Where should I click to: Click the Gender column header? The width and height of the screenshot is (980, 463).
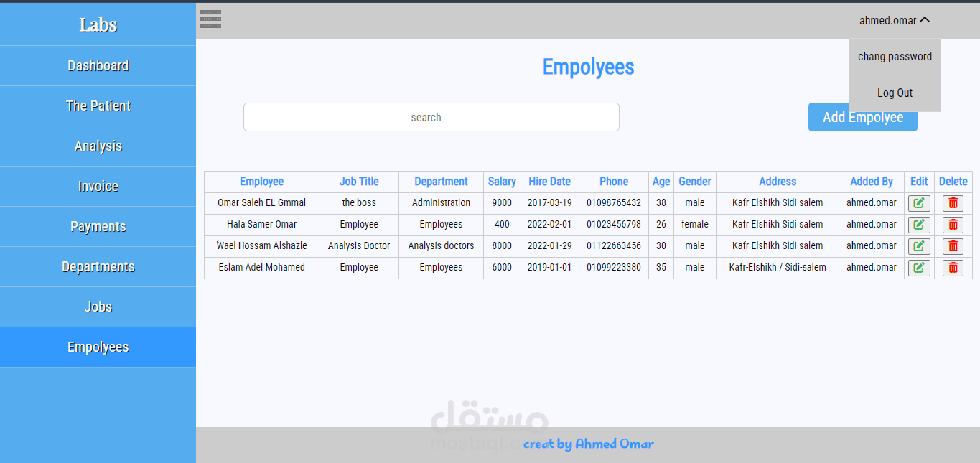[x=695, y=182]
